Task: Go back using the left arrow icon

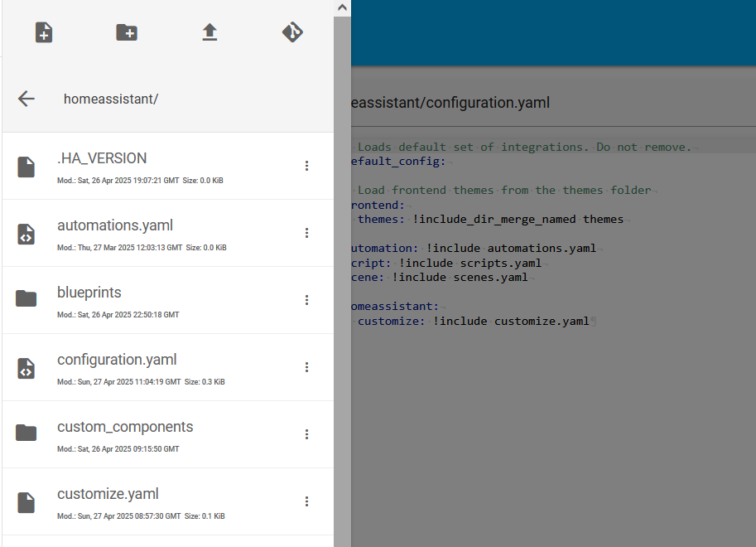Action: (x=26, y=99)
